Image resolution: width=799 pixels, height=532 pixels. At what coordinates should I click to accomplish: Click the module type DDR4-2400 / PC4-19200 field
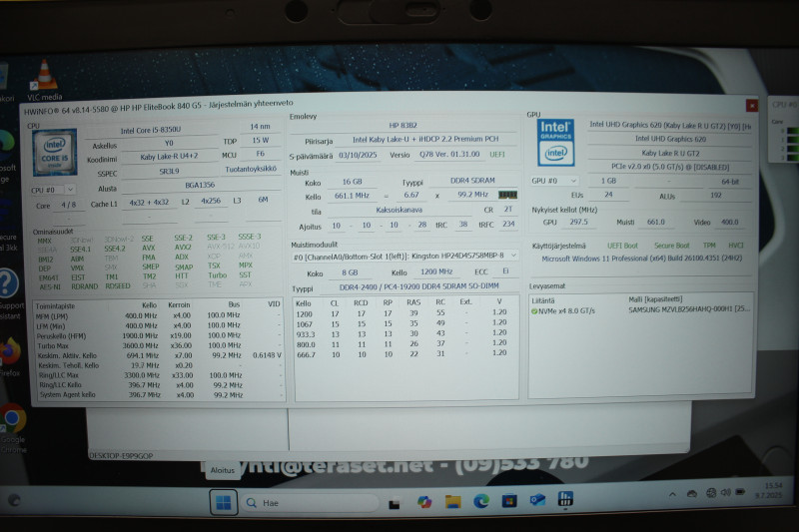pos(418,286)
